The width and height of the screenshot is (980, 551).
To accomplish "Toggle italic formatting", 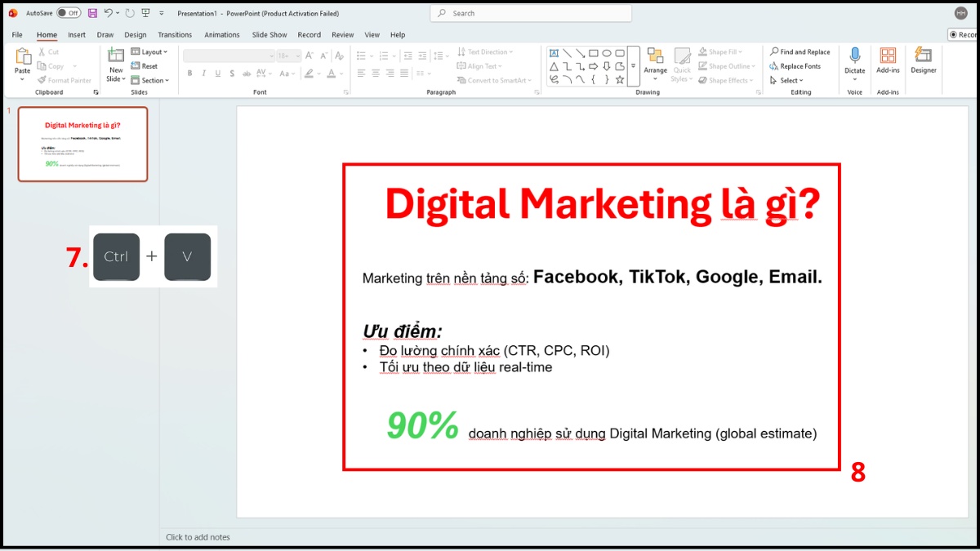I will pyautogui.click(x=203, y=73).
